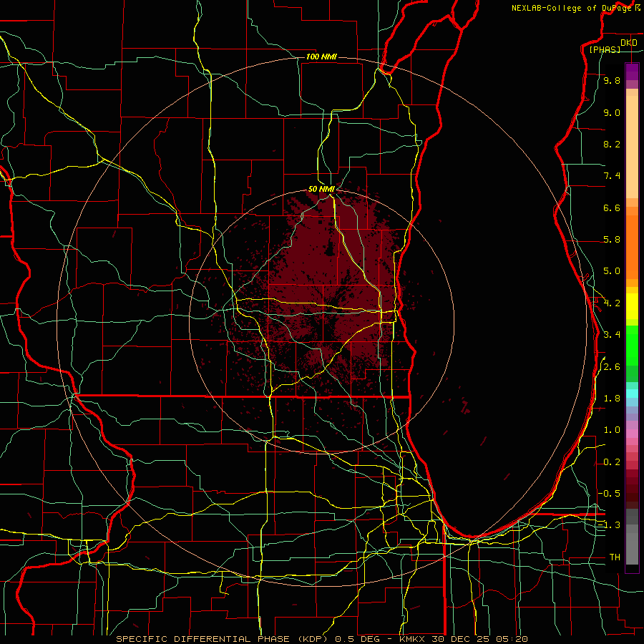Click the 1.0 scale value
The height and width of the screenshot is (644, 644).
[612, 430]
